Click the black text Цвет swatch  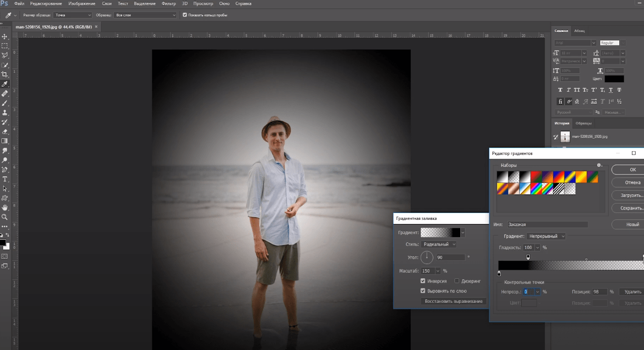[x=614, y=79]
